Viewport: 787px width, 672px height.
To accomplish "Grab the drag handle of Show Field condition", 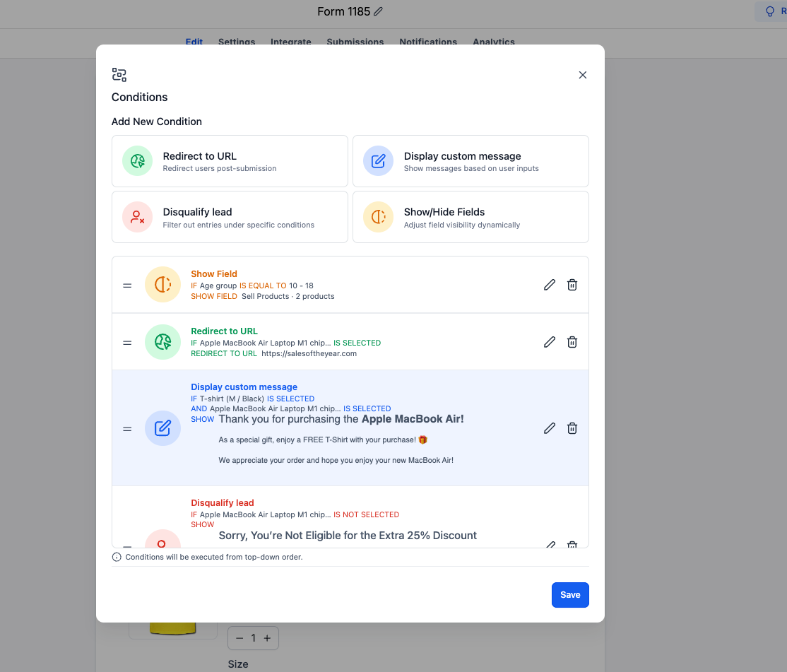I will point(127,285).
